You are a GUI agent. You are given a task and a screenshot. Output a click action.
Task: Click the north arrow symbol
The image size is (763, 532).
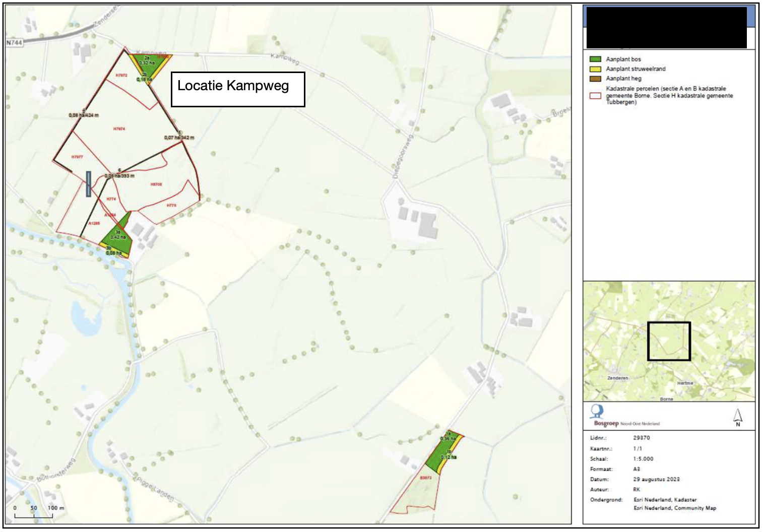[x=738, y=417]
